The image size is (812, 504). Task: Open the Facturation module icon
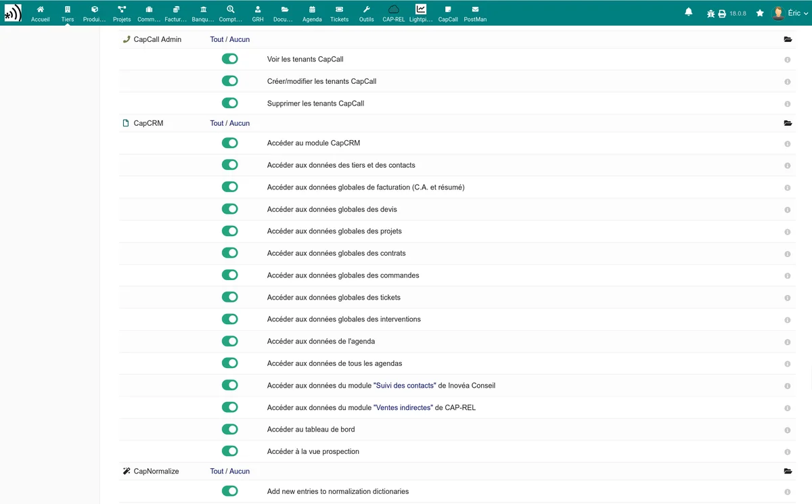click(x=176, y=9)
